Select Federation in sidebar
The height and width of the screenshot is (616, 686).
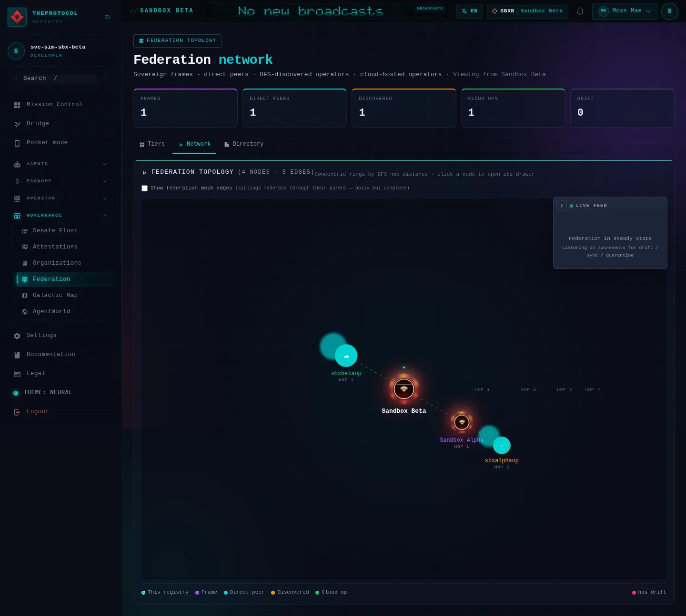65,279
